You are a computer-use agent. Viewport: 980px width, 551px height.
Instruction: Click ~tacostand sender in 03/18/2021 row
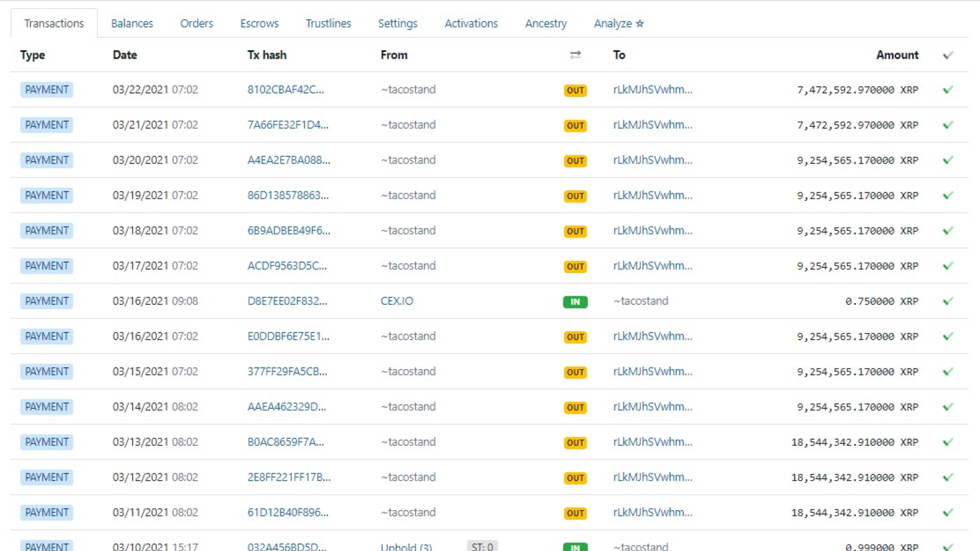tap(408, 230)
